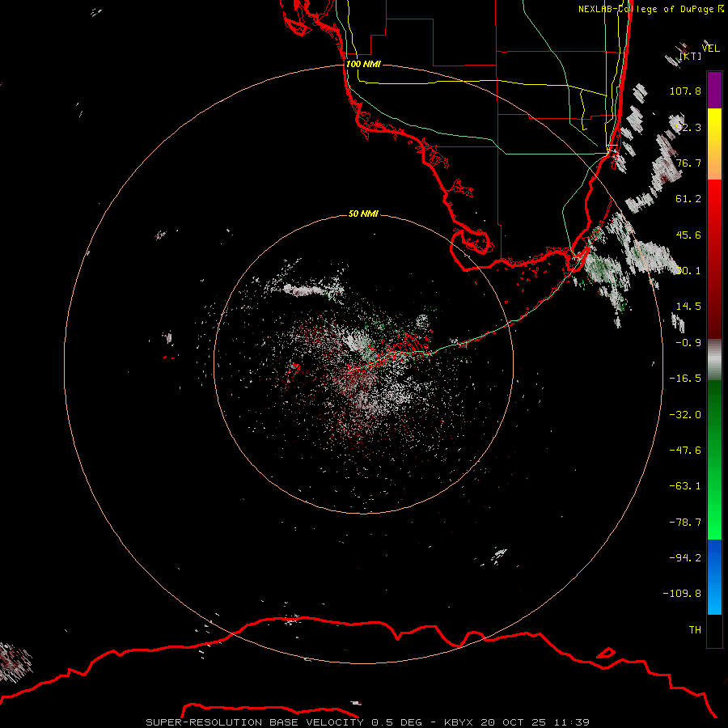Click the -32.0 velocity scale value
The height and width of the screenshot is (728, 728).
pyautogui.click(x=685, y=415)
